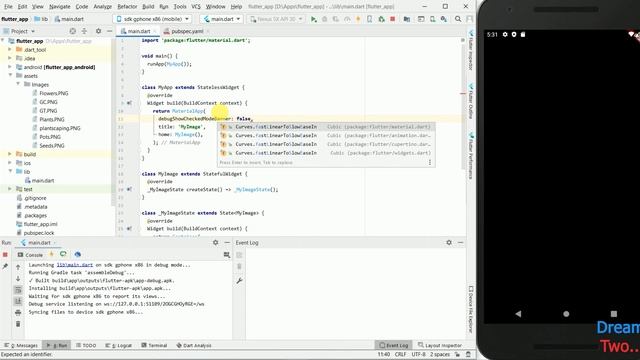
Task: Hide the Project panel with minus icon
Action: pos(109,31)
